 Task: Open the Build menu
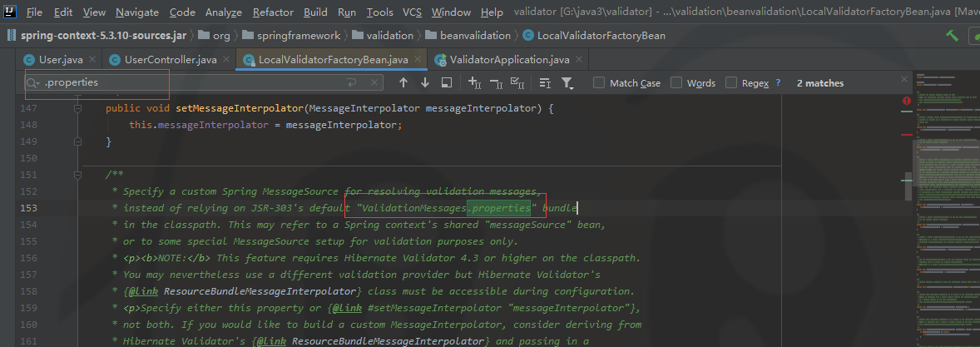pyautogui.click(x=315, y=12)
